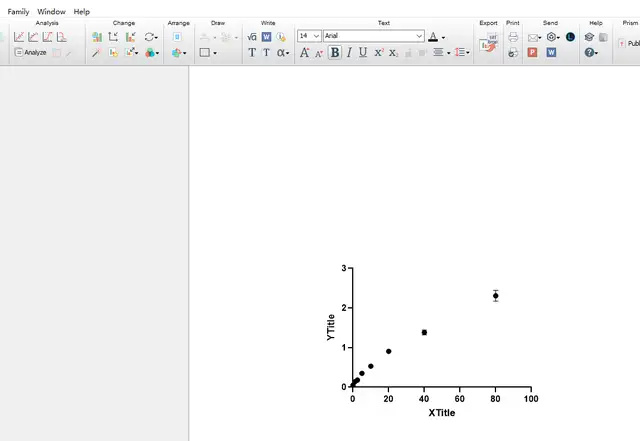Click the Analyze button
Screen dimensions: 640x441
31,52
